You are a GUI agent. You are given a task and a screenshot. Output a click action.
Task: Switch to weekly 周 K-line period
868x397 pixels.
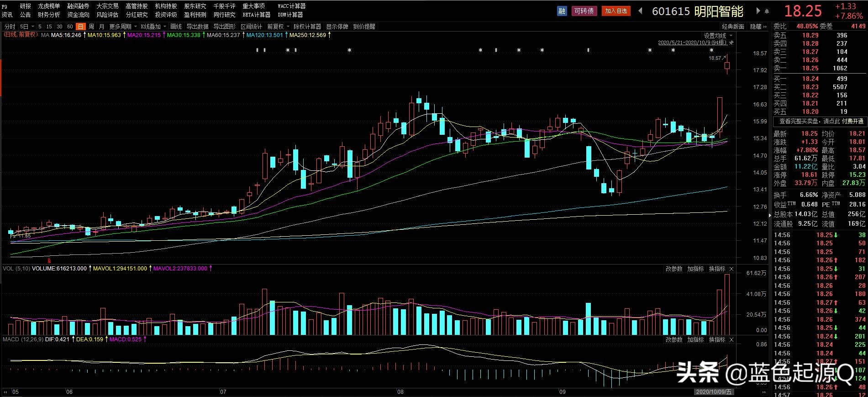pyautogui.click(x=91, y=26)
